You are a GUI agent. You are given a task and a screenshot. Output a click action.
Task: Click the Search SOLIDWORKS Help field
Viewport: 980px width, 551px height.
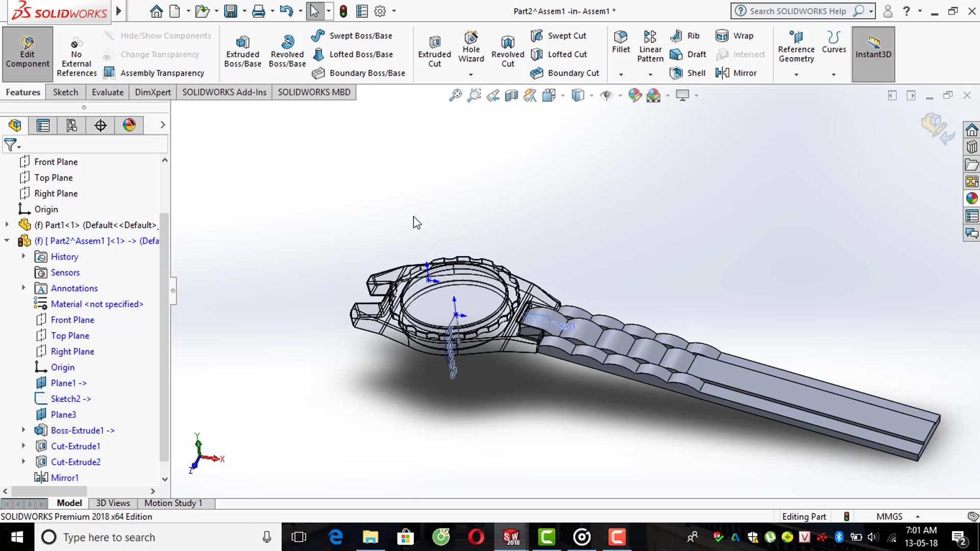797,11
